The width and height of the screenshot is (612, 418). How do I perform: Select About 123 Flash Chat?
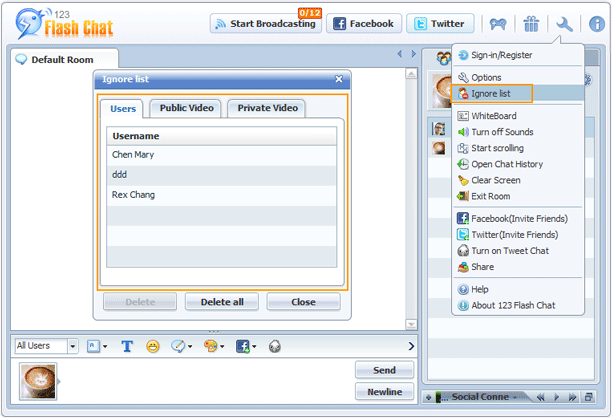[x=518, y=305]
